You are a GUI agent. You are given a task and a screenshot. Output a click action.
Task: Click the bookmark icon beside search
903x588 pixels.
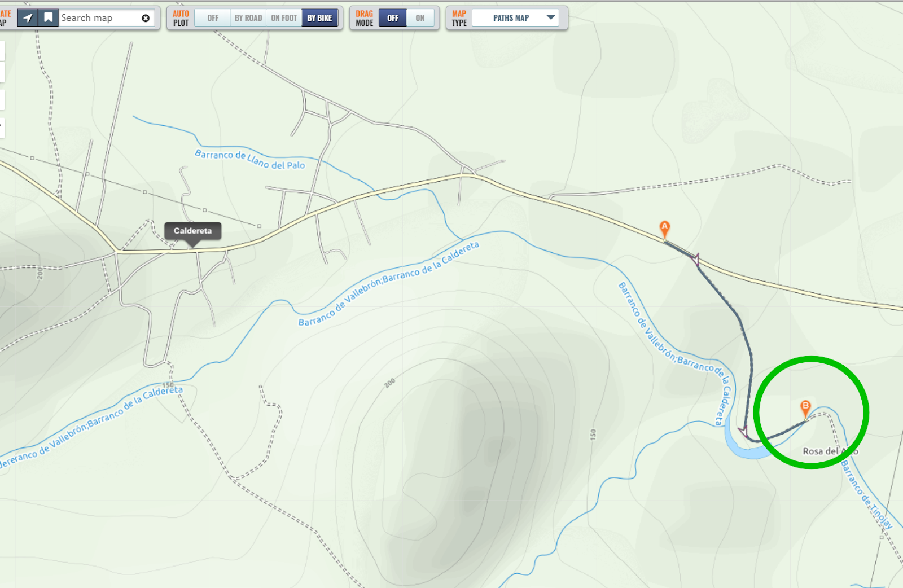[x=49, y=18]
